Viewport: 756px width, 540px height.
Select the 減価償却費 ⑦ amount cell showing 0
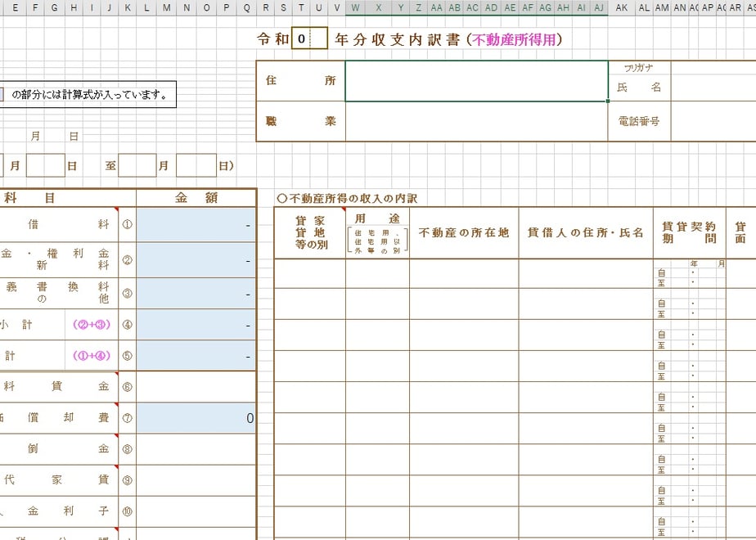pos(196,418)
